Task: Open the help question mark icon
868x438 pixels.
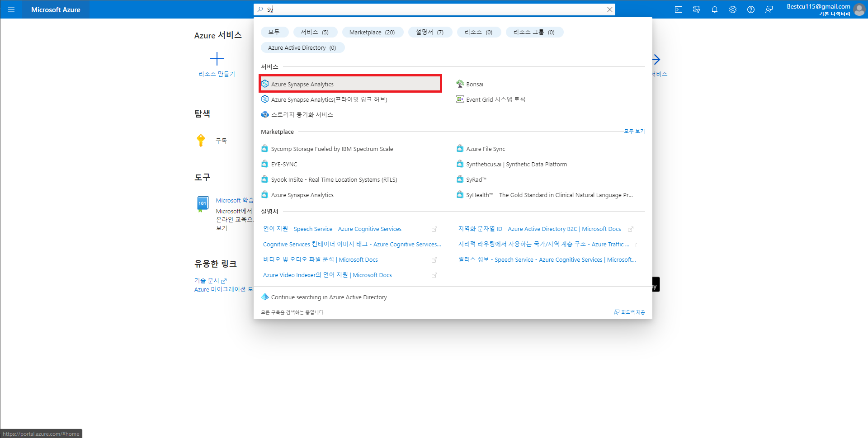Action: tap(751, 9)
